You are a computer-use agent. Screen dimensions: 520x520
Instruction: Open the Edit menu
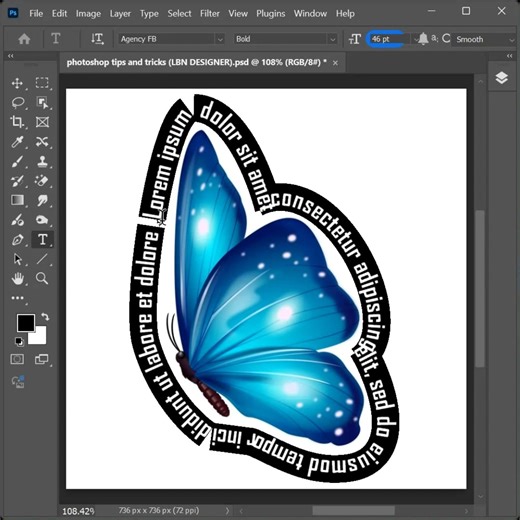(x=59, y=14)
